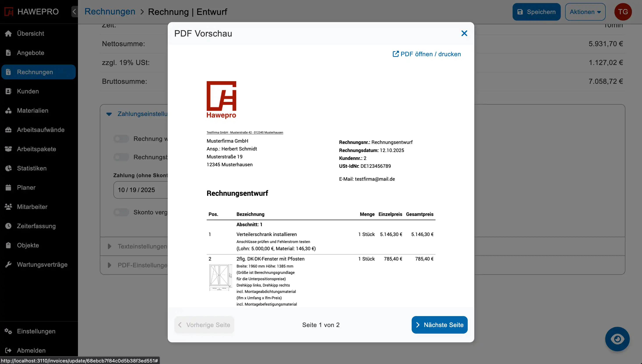Image resolution: width=642 pixels, height=364 pixels.
Task: Click the Wartungsverträge wrench icon
Action: click(8, 264)
